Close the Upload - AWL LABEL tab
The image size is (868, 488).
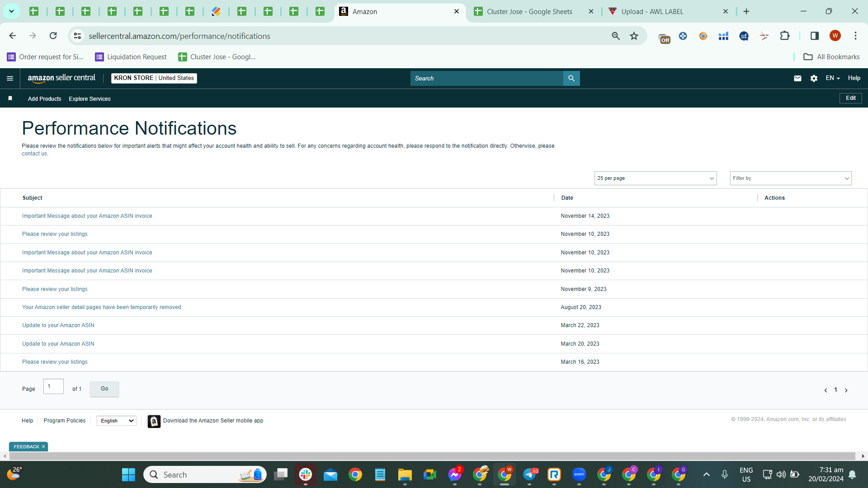point(726,12)
